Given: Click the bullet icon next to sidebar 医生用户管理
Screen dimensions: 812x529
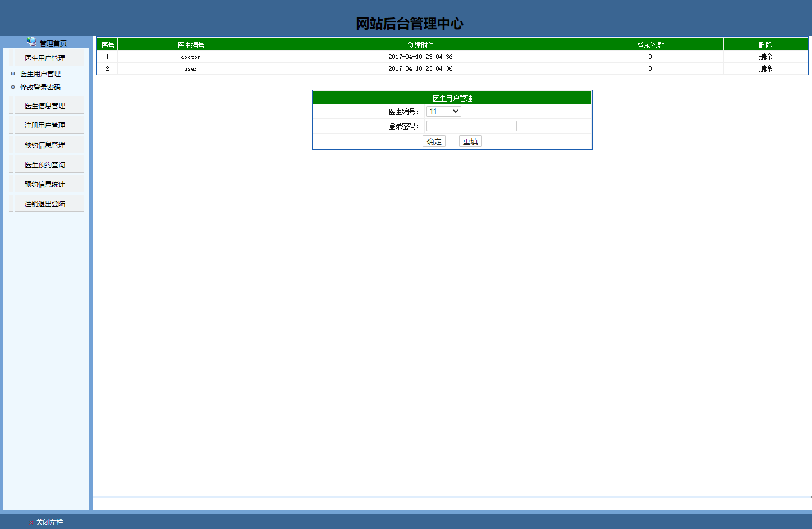Looking at the screenshot, I should tap(13, 73).
